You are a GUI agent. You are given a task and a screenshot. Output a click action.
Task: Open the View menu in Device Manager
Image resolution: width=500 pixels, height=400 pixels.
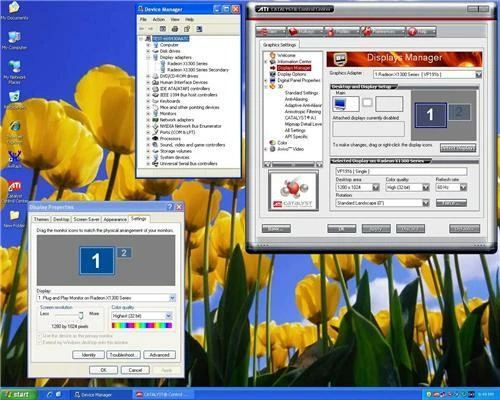pyautogui.click(x=175, y=19)
